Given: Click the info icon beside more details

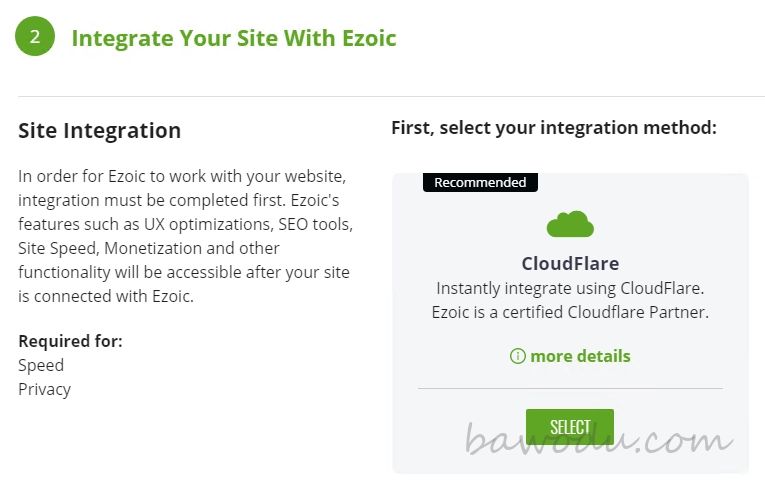Looking at the screenshot, I should click(518, 356).
